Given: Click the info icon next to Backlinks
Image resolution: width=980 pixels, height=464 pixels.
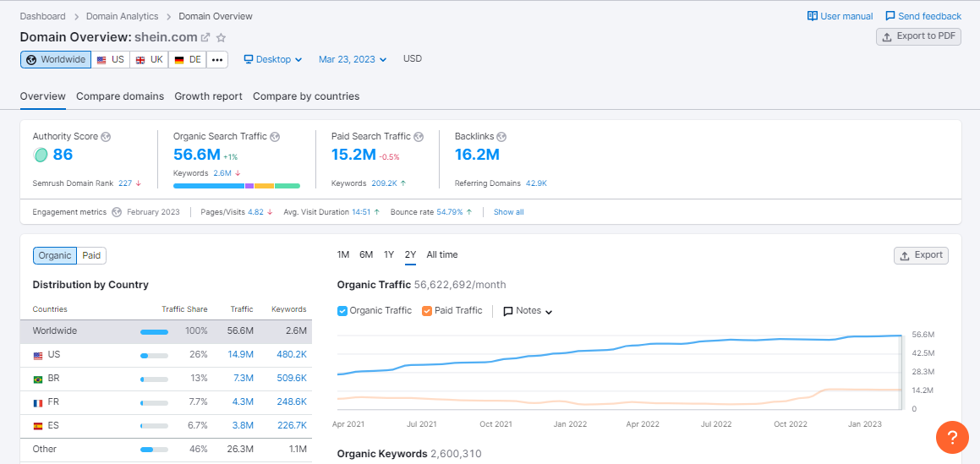Looking at the screenshot, I should (501, 137).
